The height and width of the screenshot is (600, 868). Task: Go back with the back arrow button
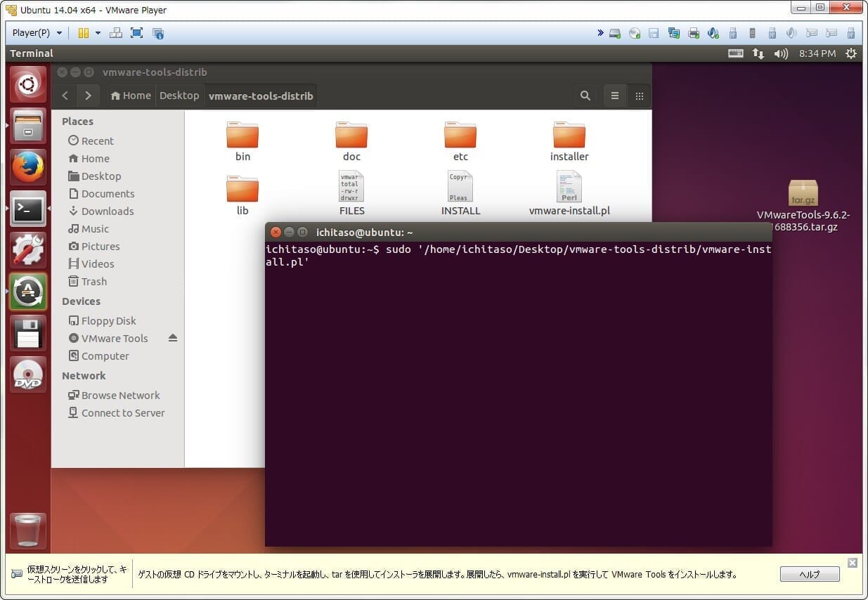point(65,96)
